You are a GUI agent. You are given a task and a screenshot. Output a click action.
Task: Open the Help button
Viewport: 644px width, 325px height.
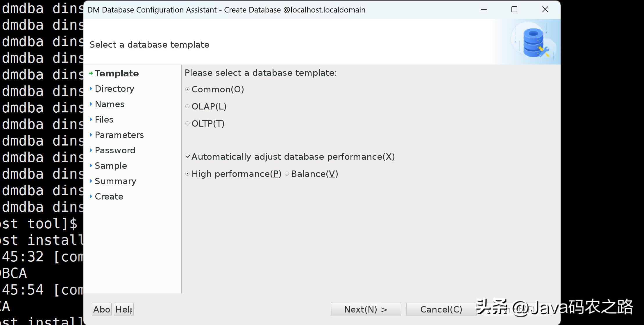(124, 310)
